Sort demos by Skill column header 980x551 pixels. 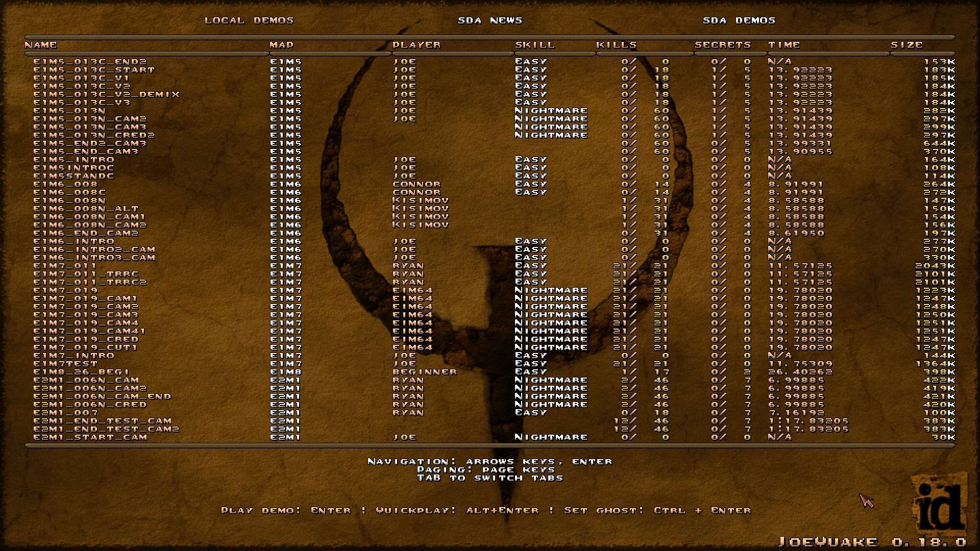pos(535,45)
